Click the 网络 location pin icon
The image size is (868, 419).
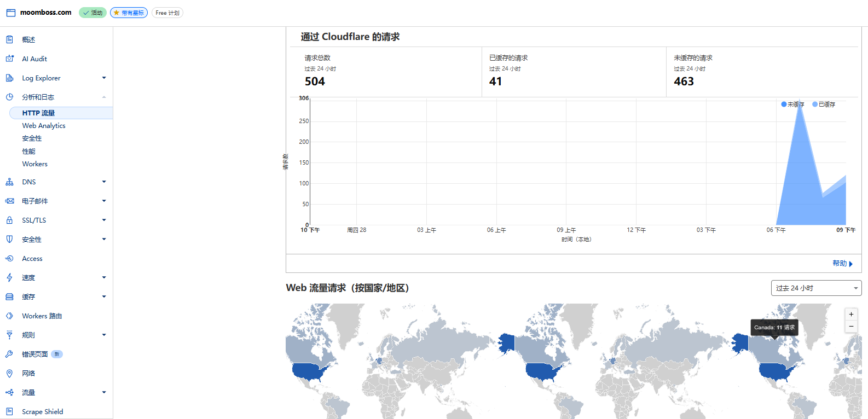[x=9, y=373]
